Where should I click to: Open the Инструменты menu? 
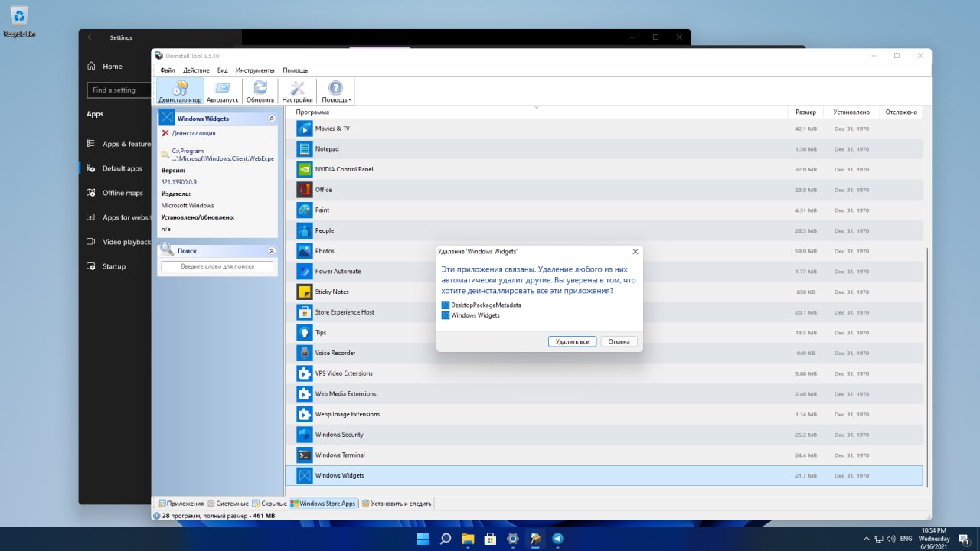(x=255, y=70)
